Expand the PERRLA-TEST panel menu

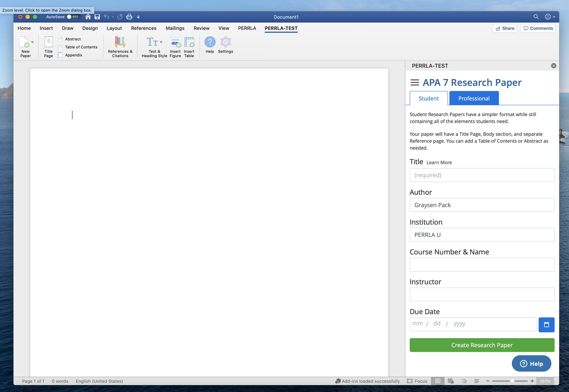(x=415, y=82)
